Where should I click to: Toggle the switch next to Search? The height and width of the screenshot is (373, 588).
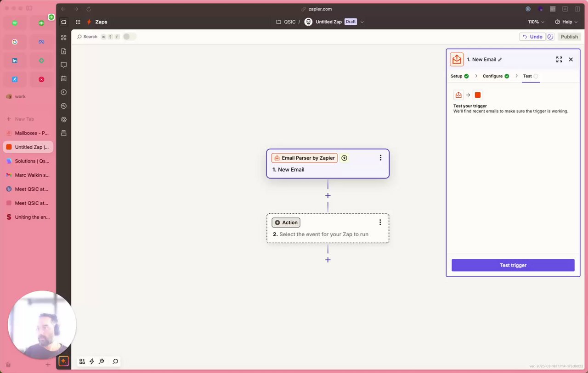pos(130,37)
